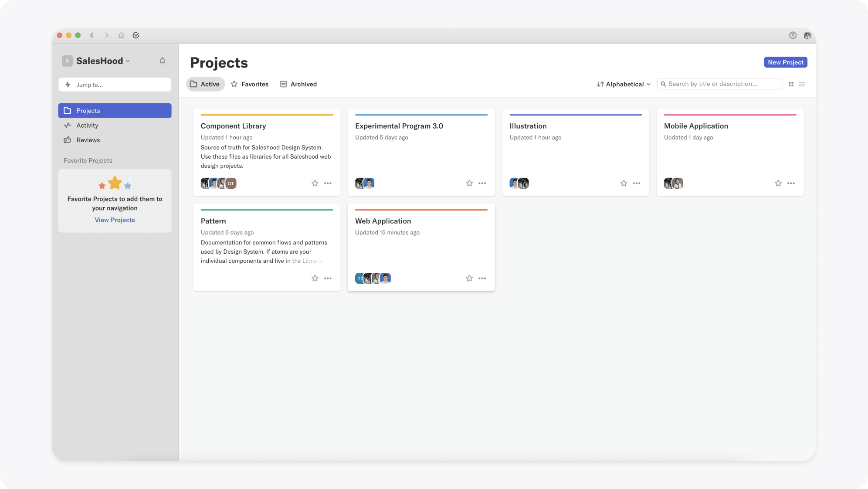868x489 pixels.
Task: Favorite the Component Library project
Action: click(x=315, y=183)
